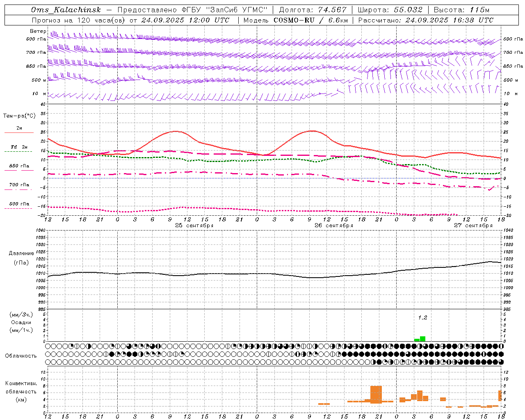Click the Давление panel label
The image size is (525, 420).
click(x=21, y=253)
